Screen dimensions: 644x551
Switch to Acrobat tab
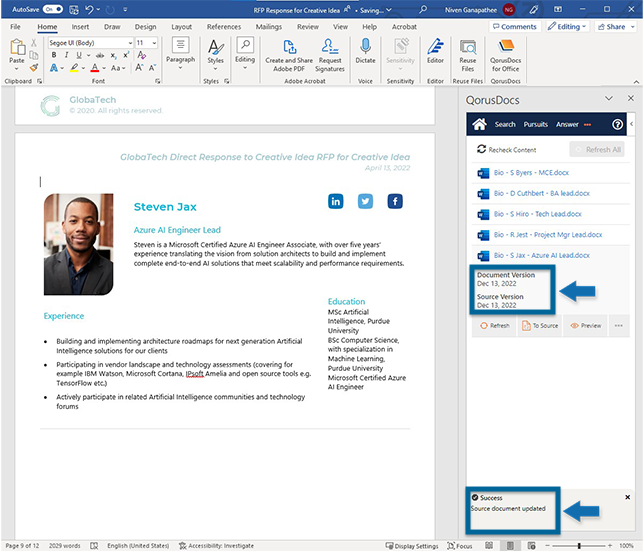(x=404, y=27)
